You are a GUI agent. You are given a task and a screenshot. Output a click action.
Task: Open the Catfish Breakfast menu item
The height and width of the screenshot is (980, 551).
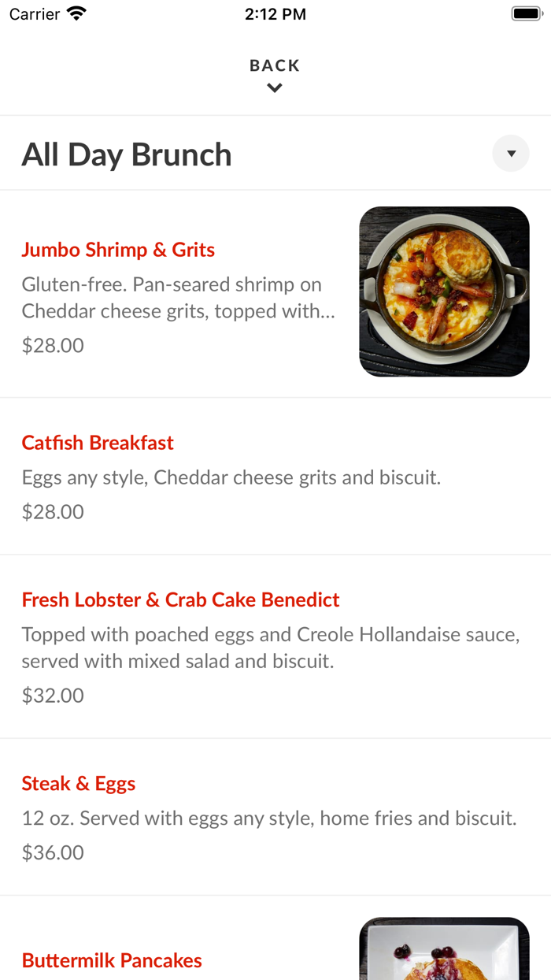pos(97,443)
